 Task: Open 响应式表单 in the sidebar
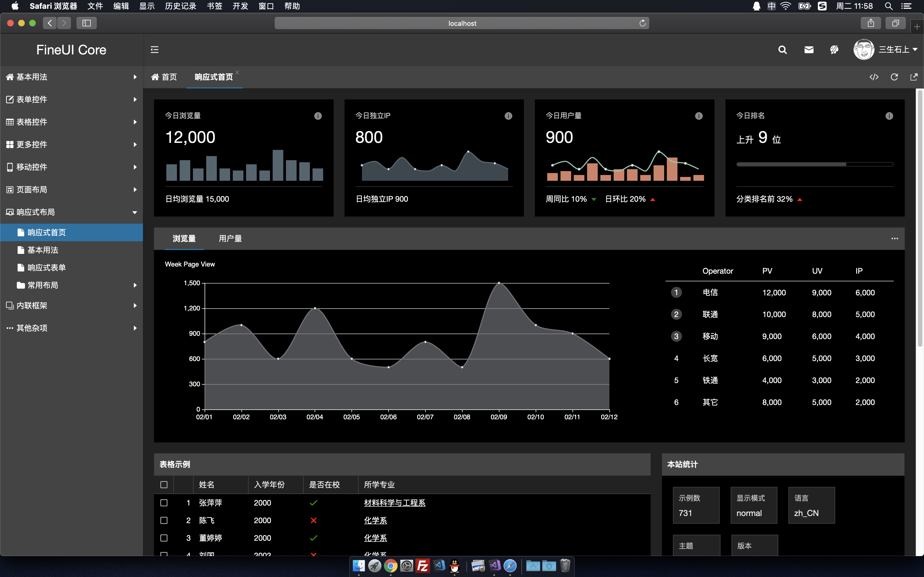click(46, 268)
